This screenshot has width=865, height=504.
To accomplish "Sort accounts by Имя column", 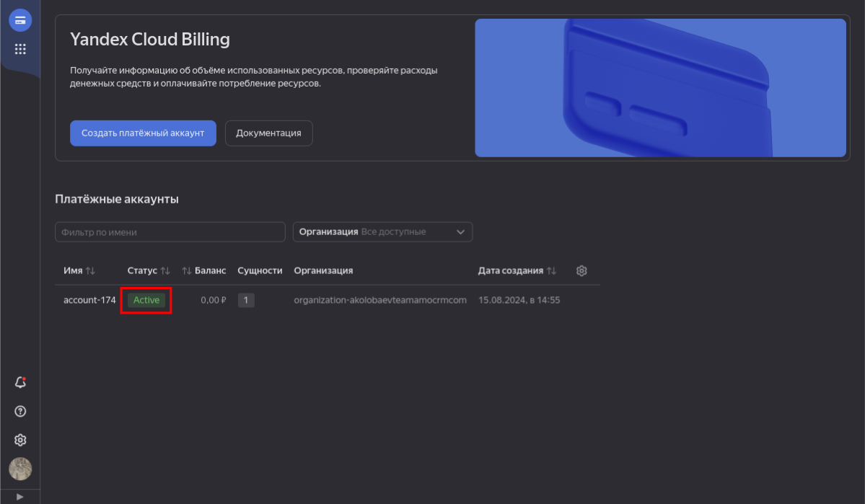I will tap(79, 270).
